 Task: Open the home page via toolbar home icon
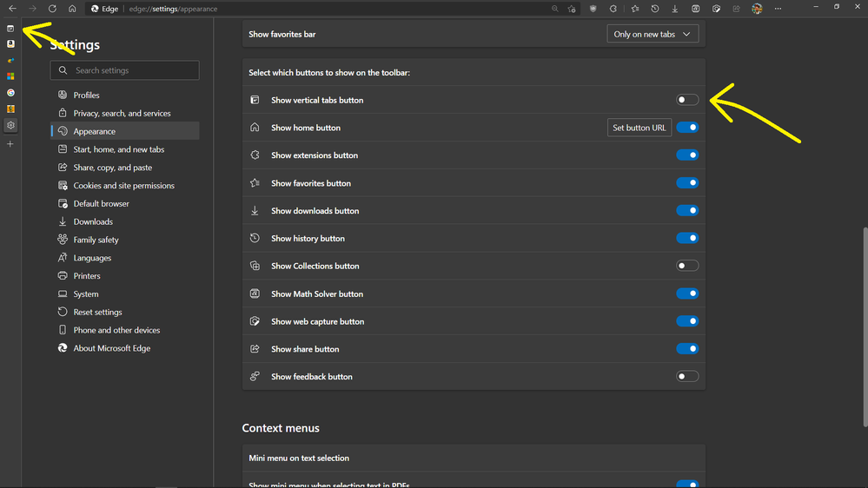[x=72, y=9]
